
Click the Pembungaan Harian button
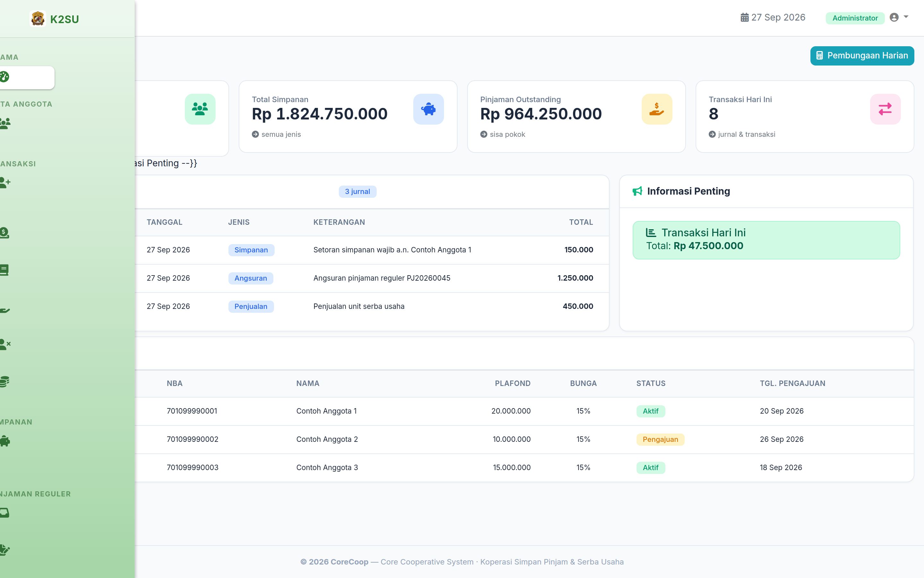point(862,56)
